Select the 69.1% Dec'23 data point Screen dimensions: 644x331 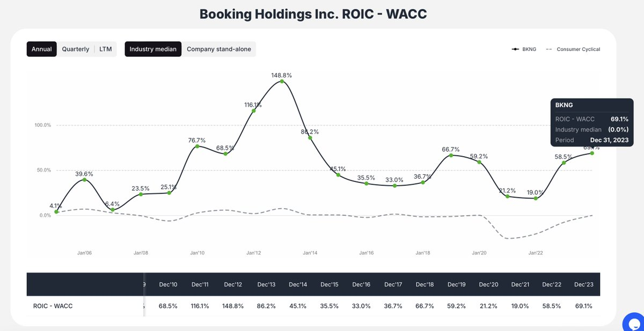[591, 153]
